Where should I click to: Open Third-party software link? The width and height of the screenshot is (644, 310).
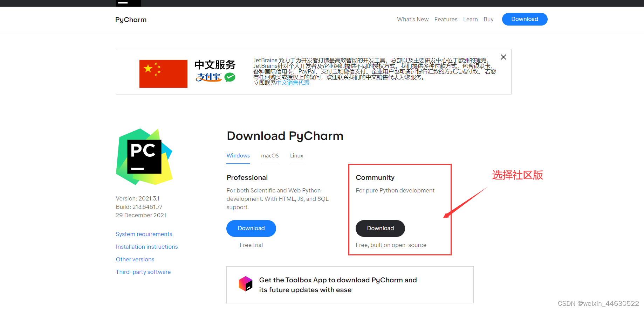coord(143,272)
